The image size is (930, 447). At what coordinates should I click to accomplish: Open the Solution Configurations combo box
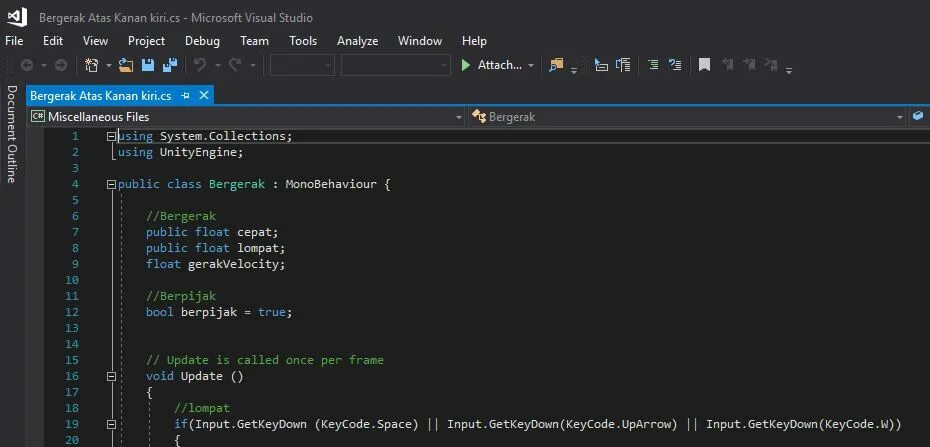pos(302,65)
